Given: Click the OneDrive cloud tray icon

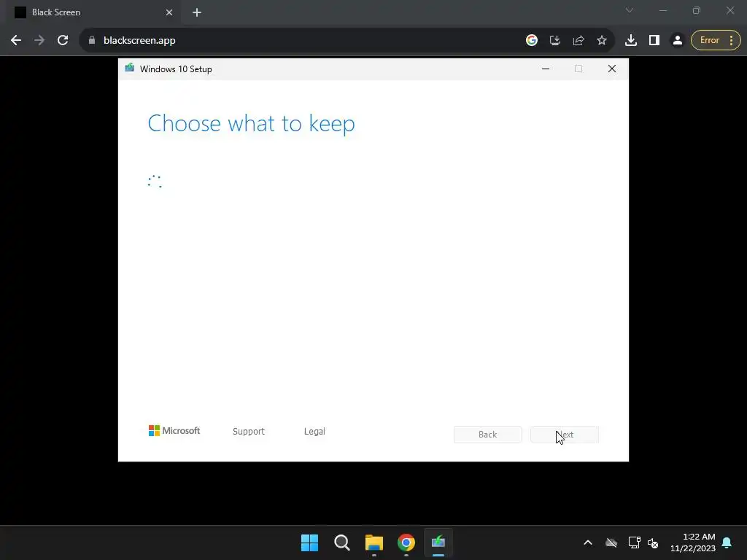Looking at the screenshot, I should pos(611,542).
